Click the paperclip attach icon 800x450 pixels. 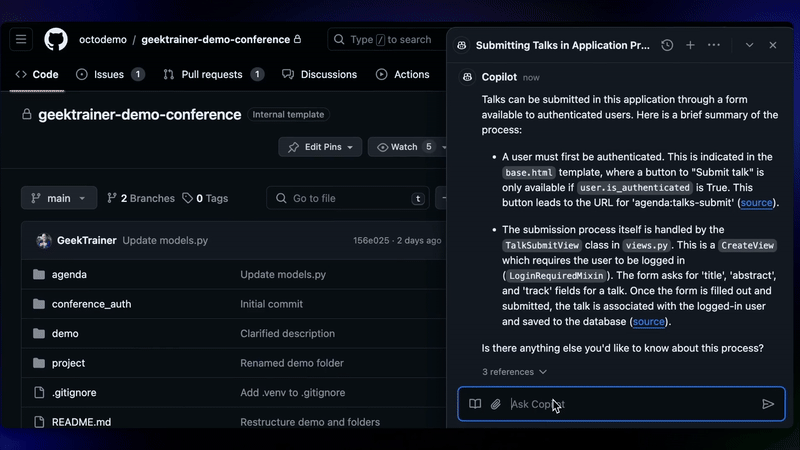[x=495, y=404]
